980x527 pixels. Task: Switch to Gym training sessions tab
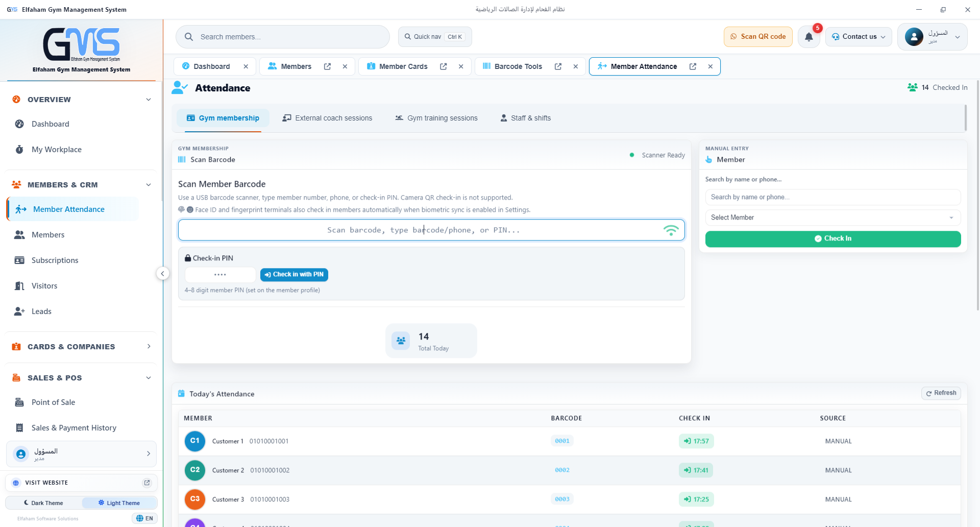tap(436, 118)
